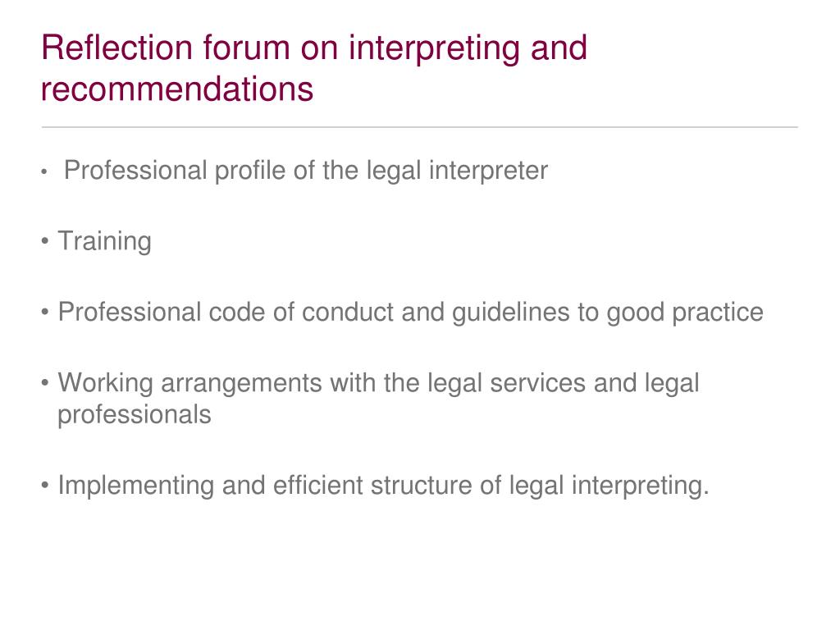Click the words 'legal interpreting.' in the last bullet
Screen dimensions: 840x630
point(609,486)
